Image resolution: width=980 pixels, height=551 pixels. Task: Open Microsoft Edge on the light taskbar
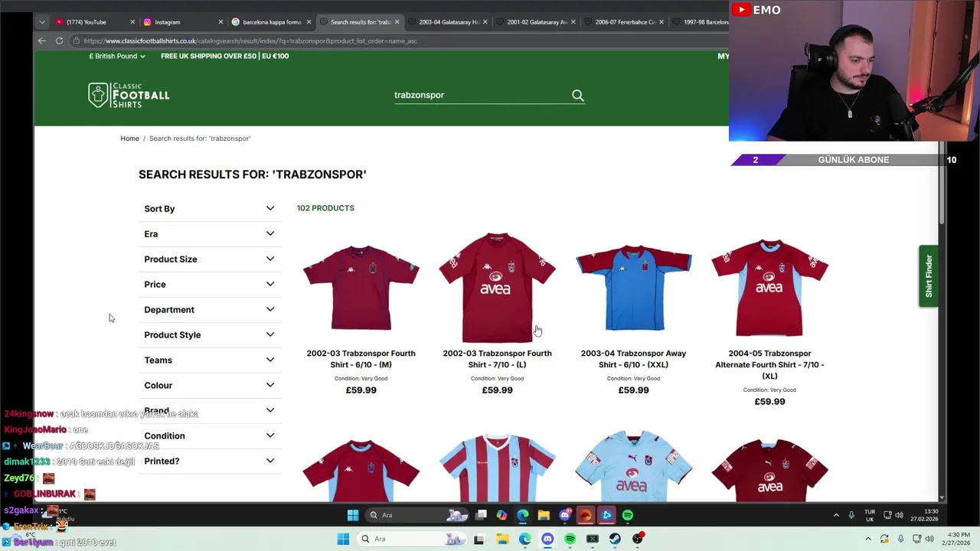click(524, 539)
